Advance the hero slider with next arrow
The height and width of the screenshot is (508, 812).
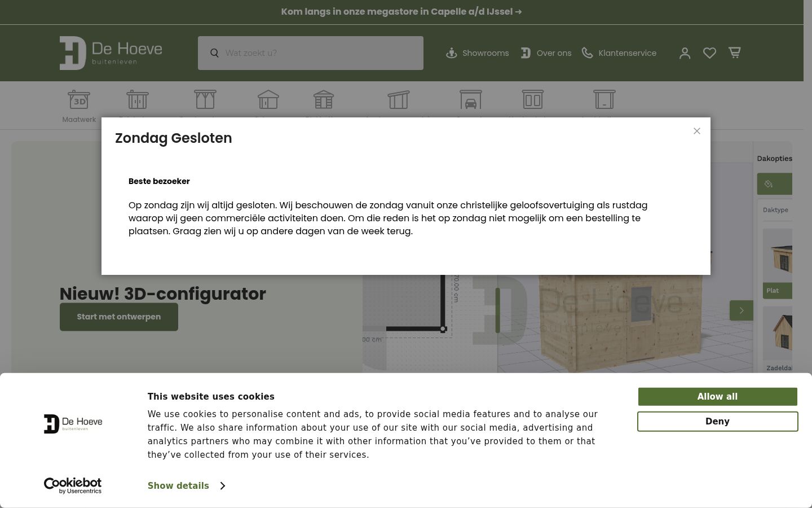[x=742, y=310]
